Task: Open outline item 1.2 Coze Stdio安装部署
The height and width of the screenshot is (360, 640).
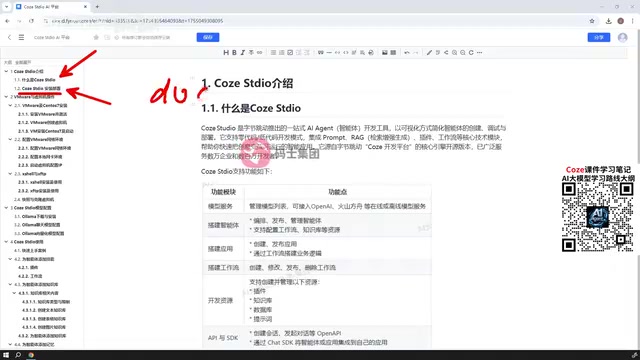Action: 37,89
